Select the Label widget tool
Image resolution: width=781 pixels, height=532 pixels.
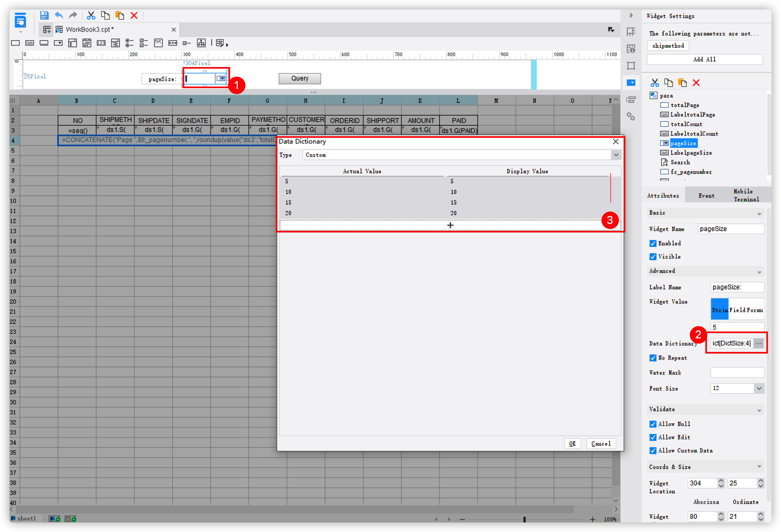point(30,43)
